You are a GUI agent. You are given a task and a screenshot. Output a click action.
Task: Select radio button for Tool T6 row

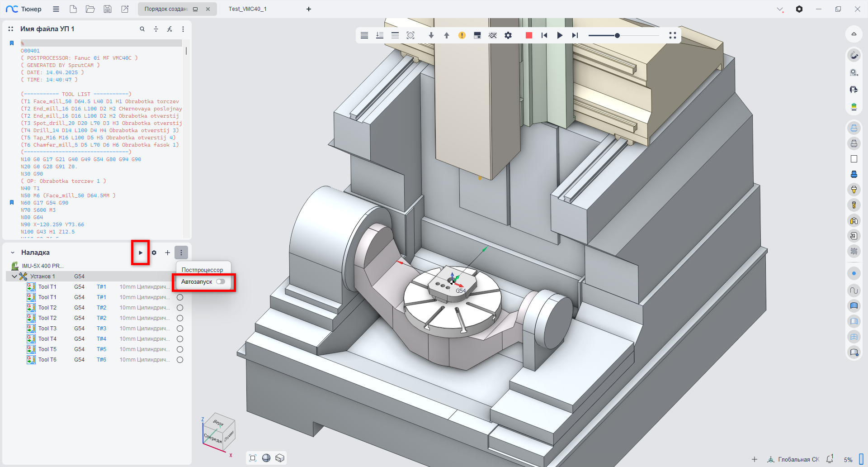click(180, 360)
